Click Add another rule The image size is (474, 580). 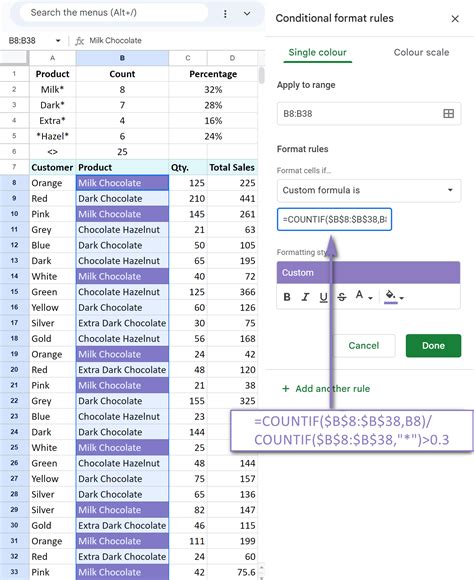click(326, 389)
